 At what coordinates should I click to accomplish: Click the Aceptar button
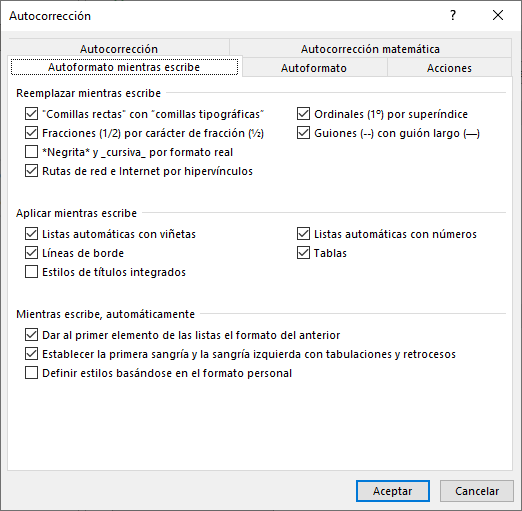pyautogui.click(x=393, y=491)
